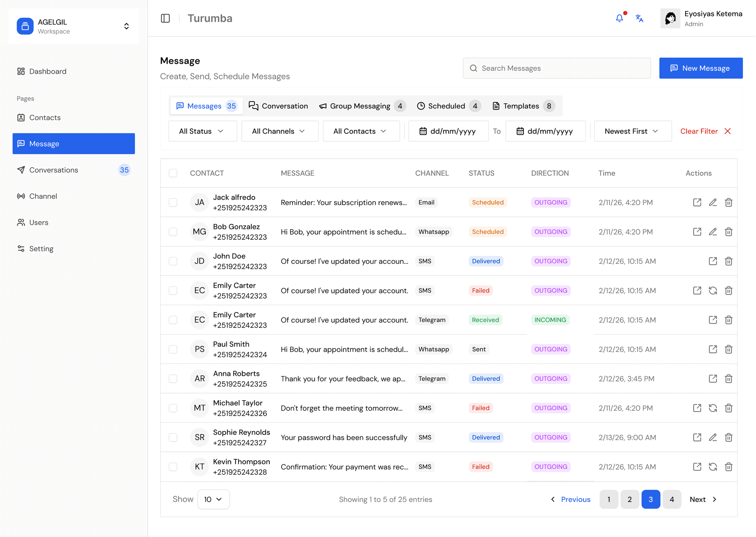
Task: Select the checkbox for John Doe's row
Action: (x=173, y=261)
